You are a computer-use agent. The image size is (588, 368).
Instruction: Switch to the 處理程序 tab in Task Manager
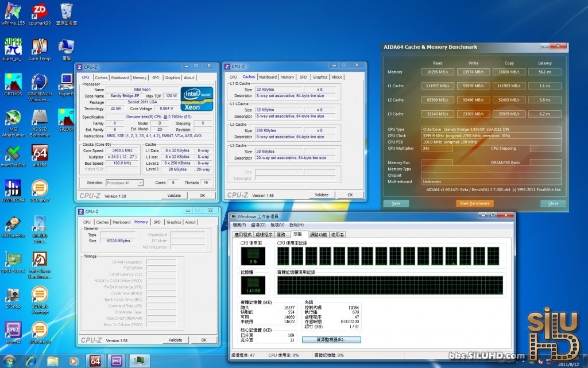tap(264, 234)
